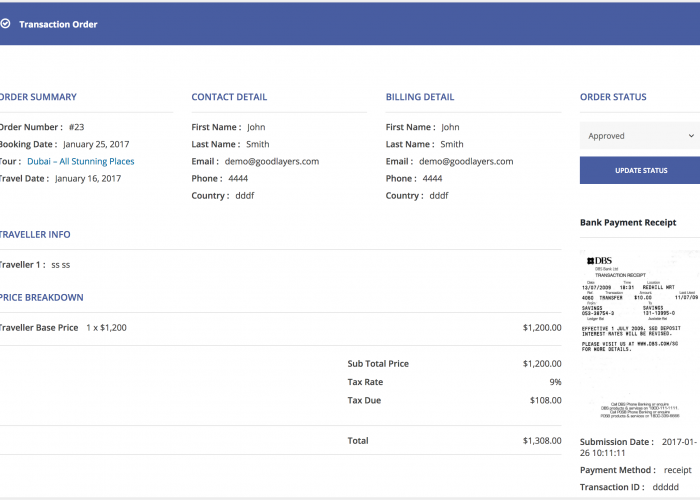Open the Approved order status dropdown
This screenshot has width=700, height=500.
[640, 136]
